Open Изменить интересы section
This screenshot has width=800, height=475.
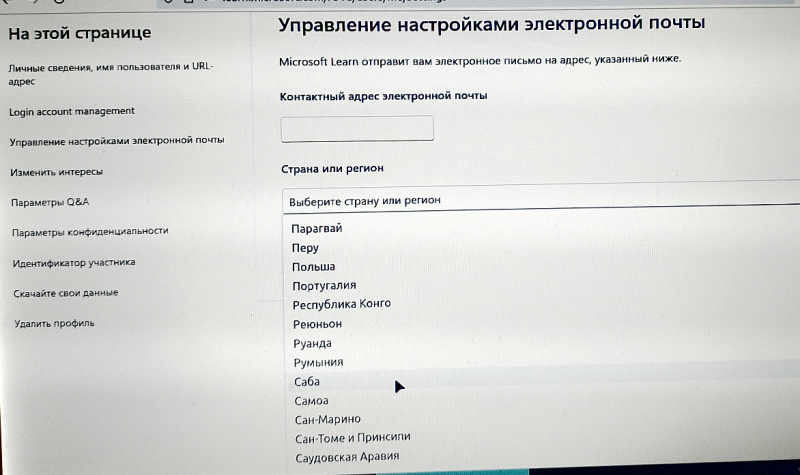coord(56,172)
